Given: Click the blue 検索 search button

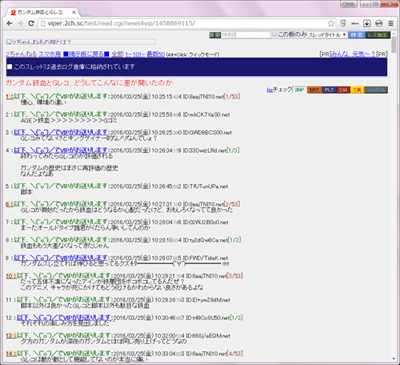Looking at the screenshot, I should click(356, 35).
